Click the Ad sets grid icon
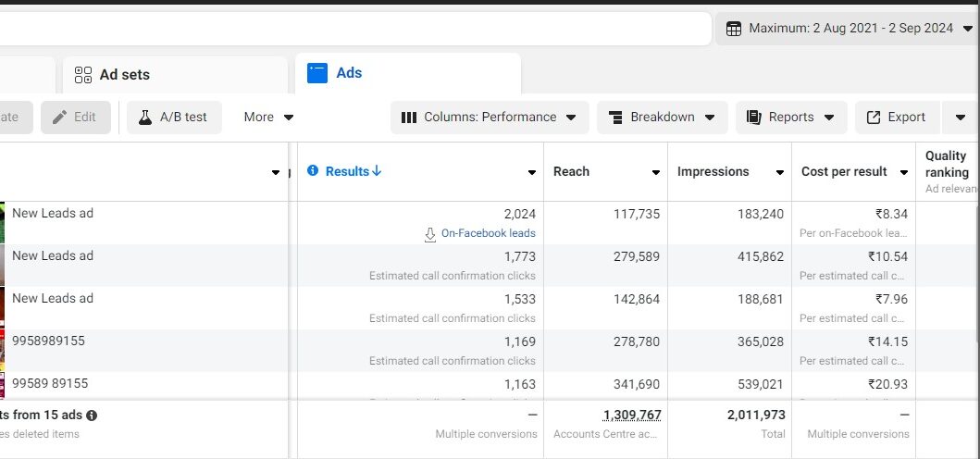980x459 pixels. click(x=83, y=74)
